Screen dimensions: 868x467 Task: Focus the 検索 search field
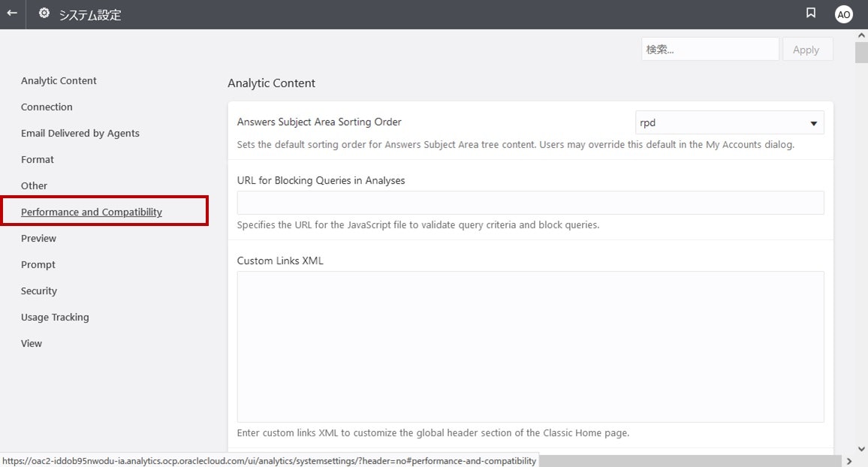(710, 50)
